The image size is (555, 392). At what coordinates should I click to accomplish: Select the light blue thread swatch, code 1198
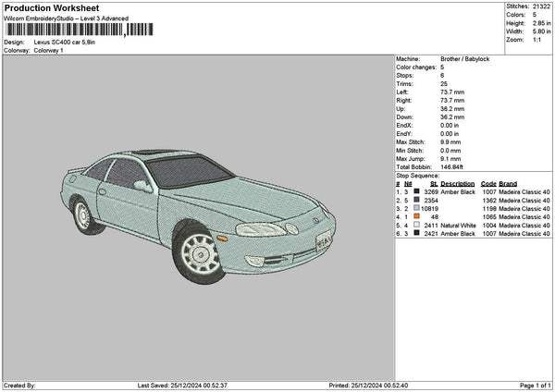416,208
